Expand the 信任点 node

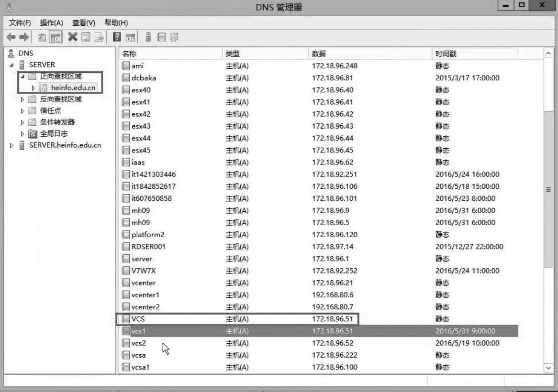[22, 111]
